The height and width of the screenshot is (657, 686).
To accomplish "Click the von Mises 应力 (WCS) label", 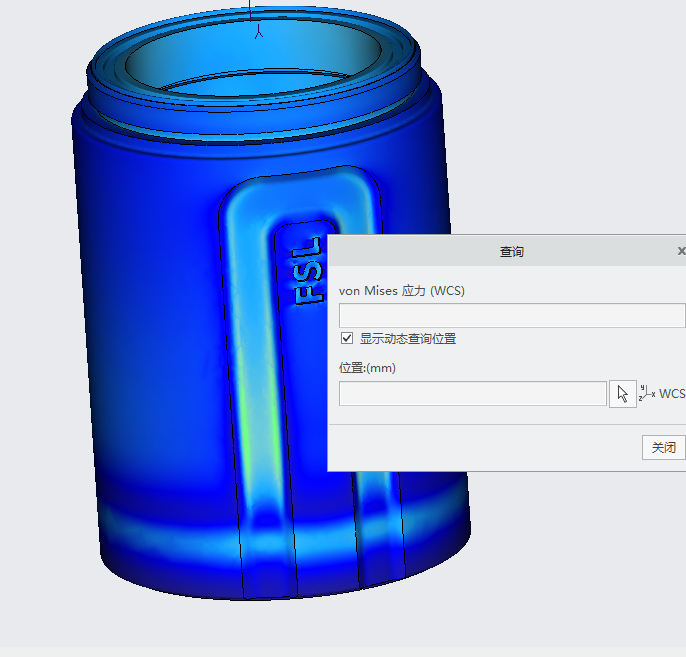I will coord(402,291).
